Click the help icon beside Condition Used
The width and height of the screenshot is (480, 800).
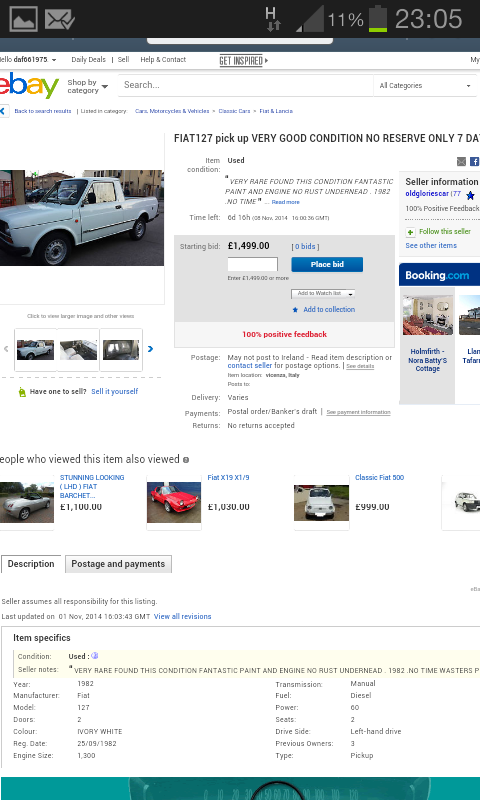94,656
